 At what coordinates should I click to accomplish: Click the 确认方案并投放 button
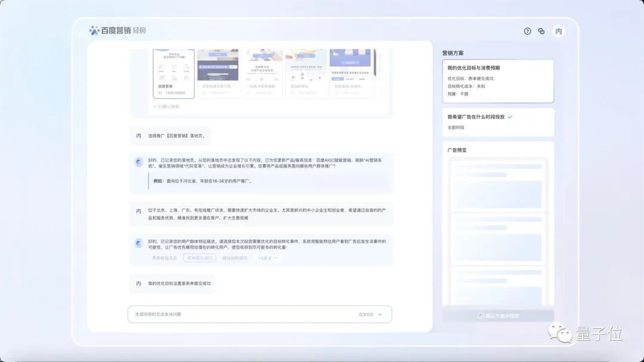498,315
